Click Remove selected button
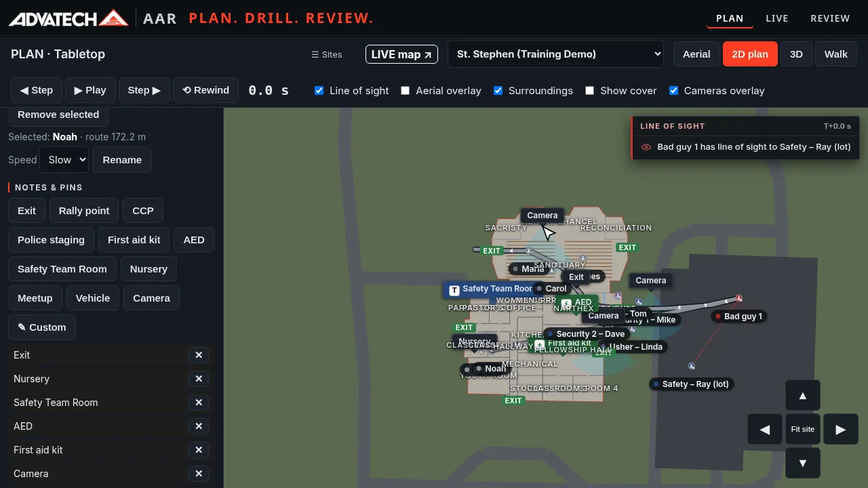The width and height of the screenshot is (868, 488). click(x=58, y=115)
